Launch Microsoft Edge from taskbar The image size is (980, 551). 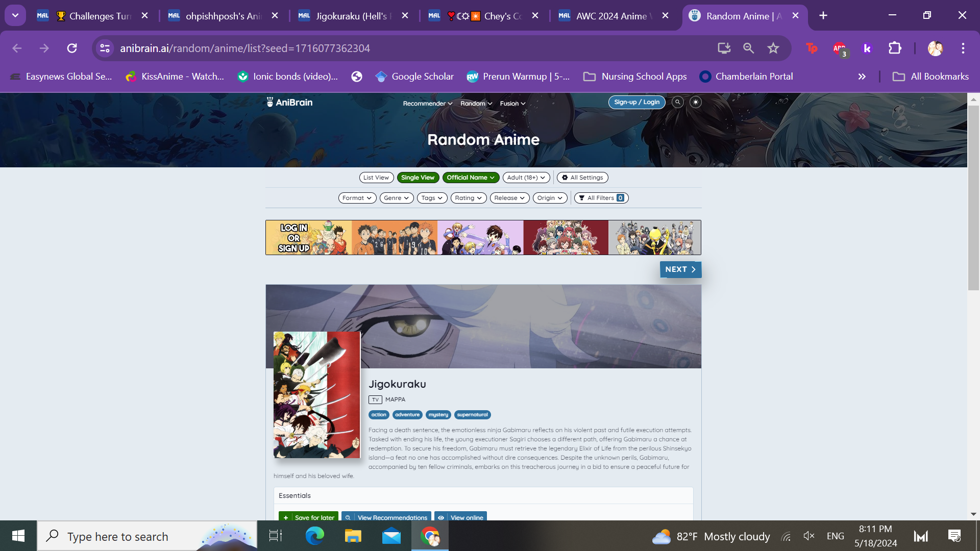314,536
